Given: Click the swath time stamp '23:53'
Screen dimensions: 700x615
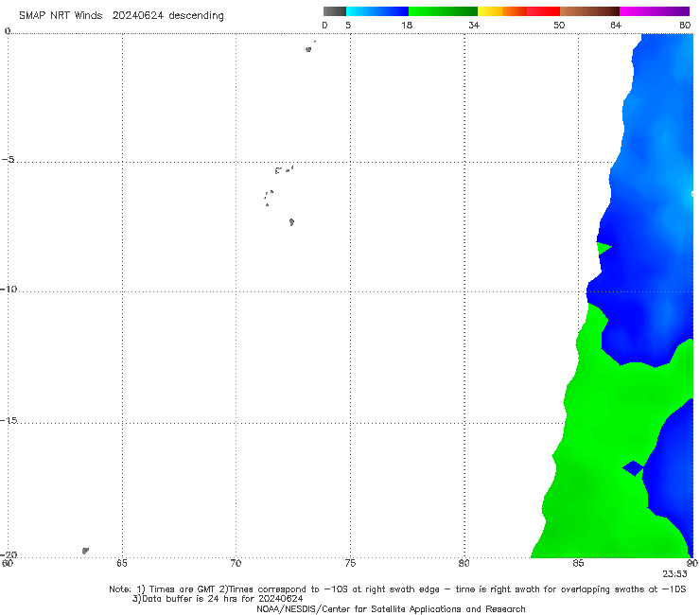Looking at the screenshot, I should 674,574.
